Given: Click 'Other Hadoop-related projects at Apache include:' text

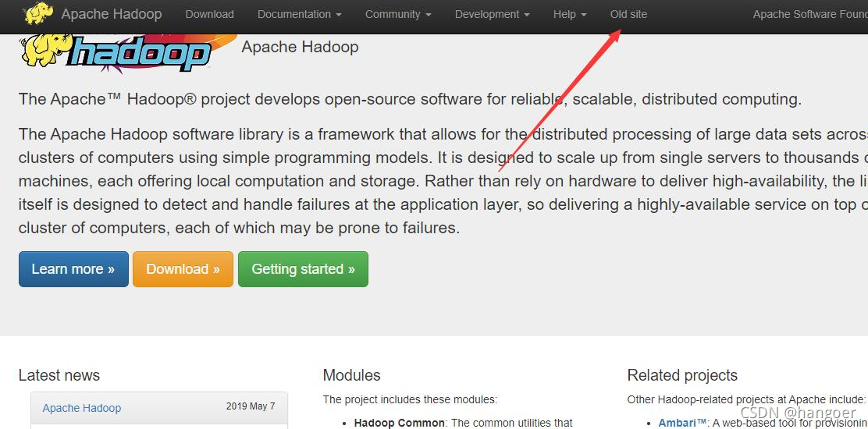Looking at the screenshot, I should pos(746,399).
